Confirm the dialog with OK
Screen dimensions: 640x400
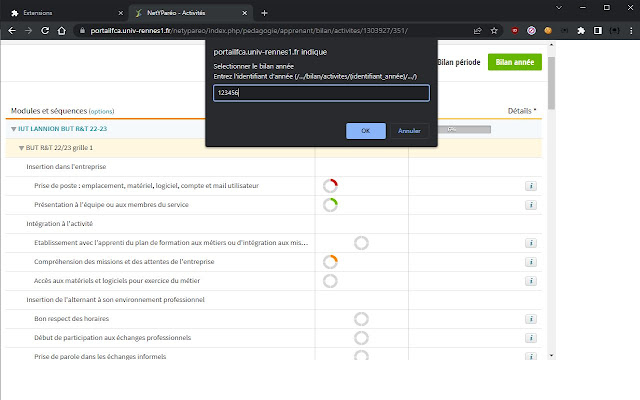click(366, 131)
